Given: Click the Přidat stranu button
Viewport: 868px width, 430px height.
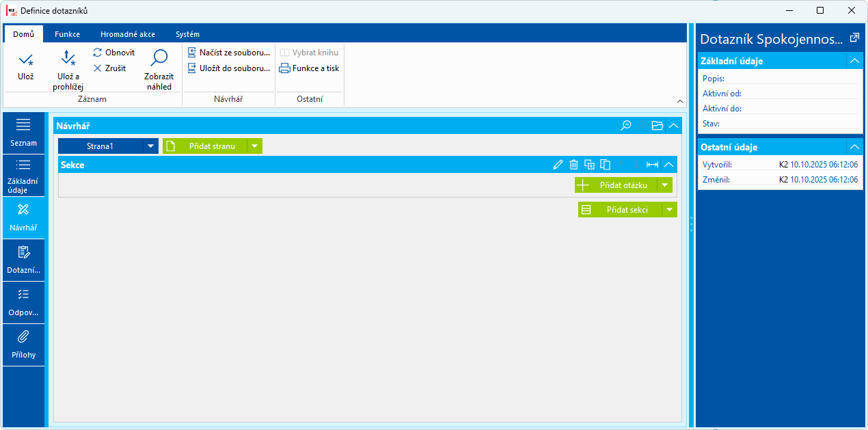Looking at the screenshot, I should click(204, 146).
